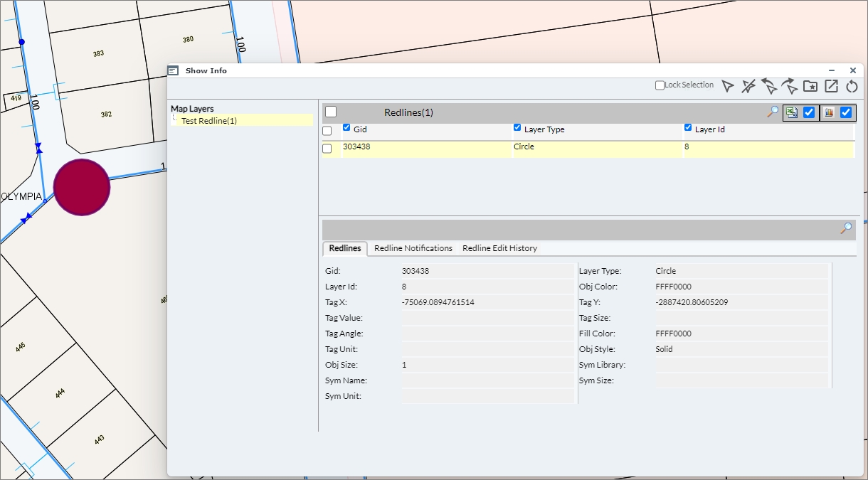Image resolution: width=868 pixels, height=480 pixels.
Task: Minimize the Show Info window
Action: [x=832, y=70]
